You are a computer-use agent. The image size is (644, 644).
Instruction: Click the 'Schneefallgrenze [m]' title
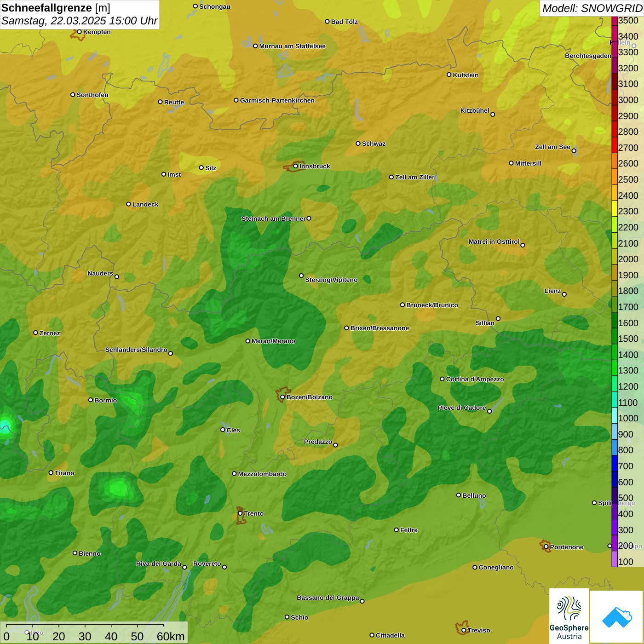tap(56, 8)
